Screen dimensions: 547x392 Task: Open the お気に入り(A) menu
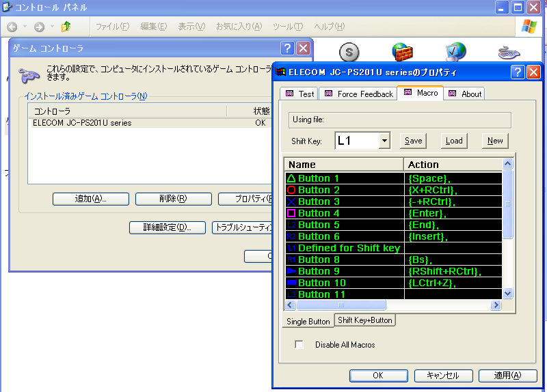pos(239,27)
